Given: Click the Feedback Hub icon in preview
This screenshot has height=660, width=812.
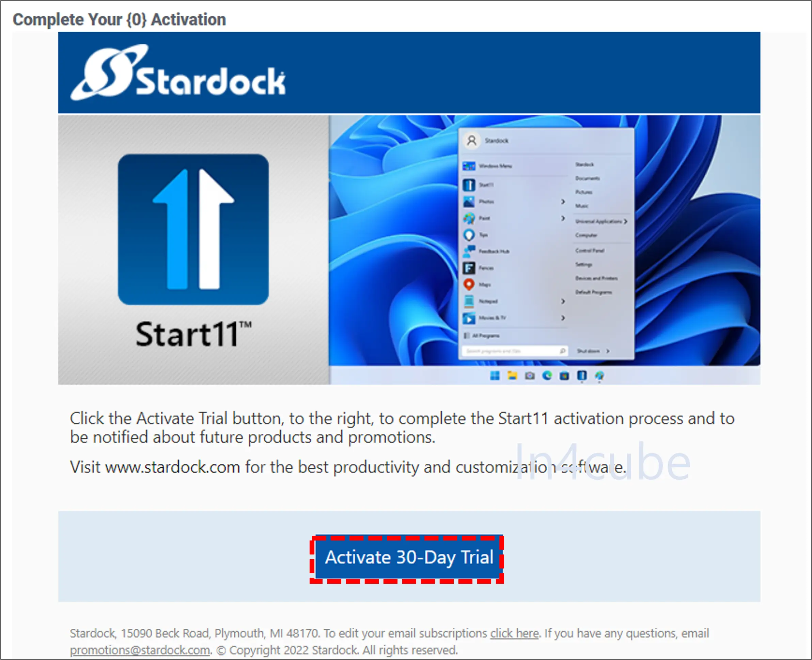Looking at the screenshot, I should point(469,251).
